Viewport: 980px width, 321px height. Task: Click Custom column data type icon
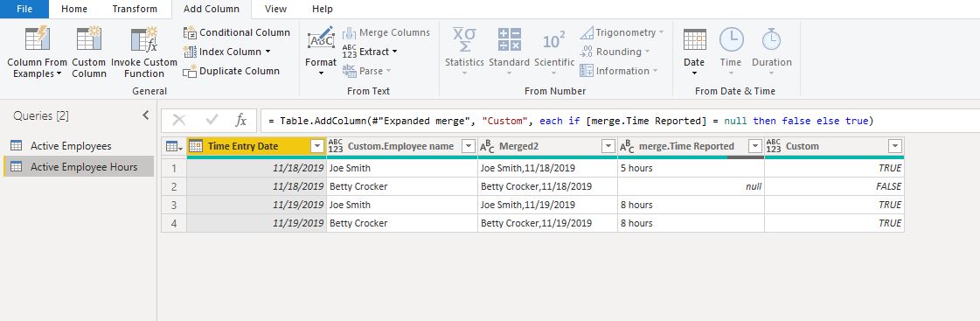pyautogui.click(x=773, y=146)
